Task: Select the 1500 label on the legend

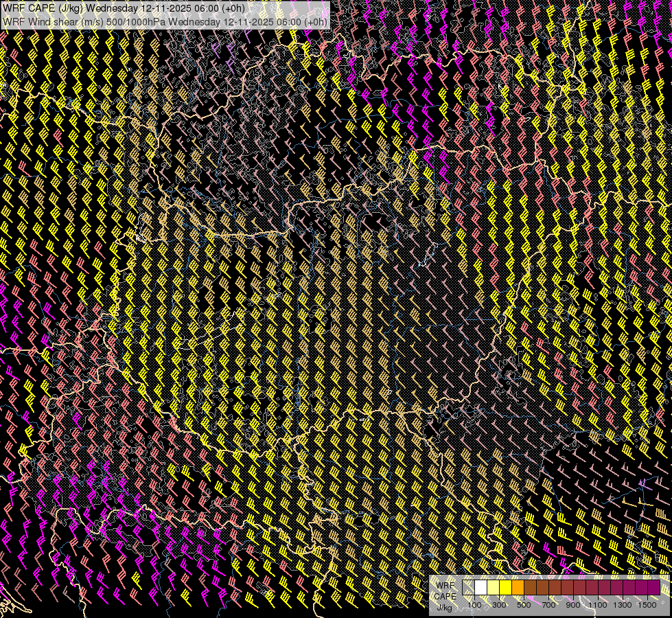Action: click(x=647, y=605)
